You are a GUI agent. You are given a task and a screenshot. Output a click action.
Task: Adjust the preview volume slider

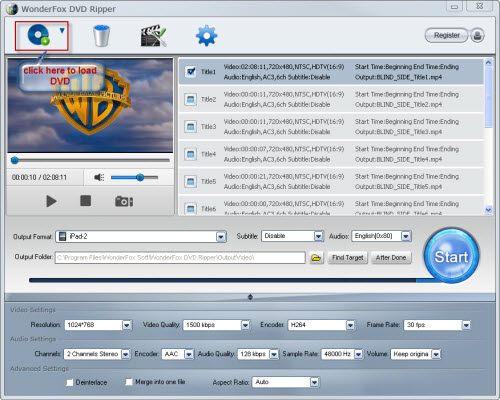134,177
